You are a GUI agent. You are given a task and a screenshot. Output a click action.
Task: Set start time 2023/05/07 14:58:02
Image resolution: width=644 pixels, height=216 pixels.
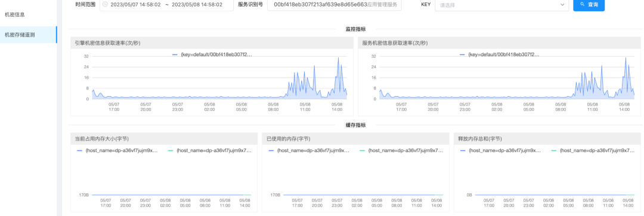[x=135, y=5]
